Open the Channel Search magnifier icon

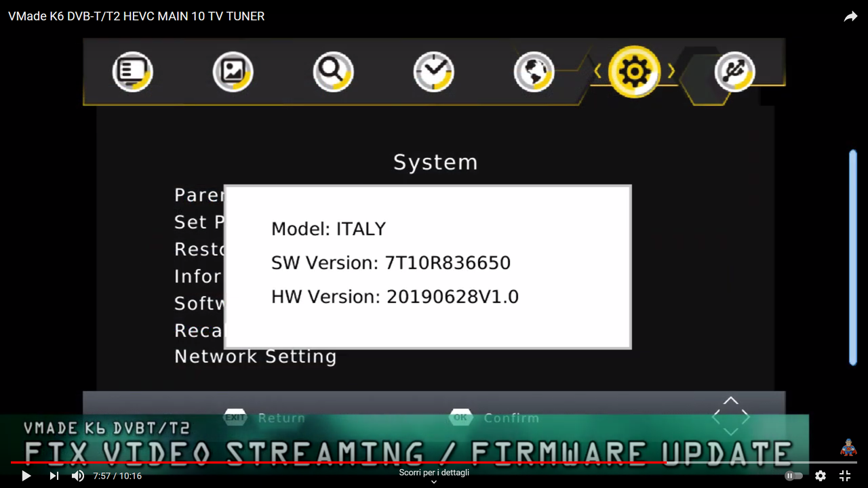tap(333, 71)
